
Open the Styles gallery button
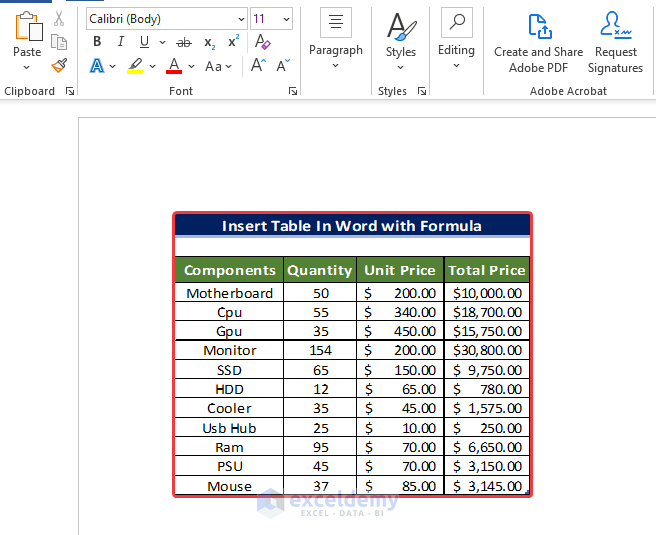click(401, 41)
